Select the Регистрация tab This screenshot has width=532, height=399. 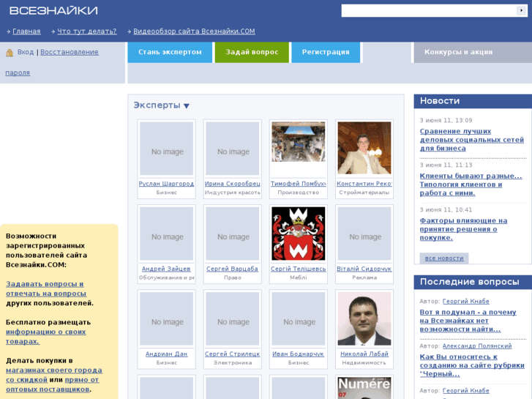[x=326, y=52]
